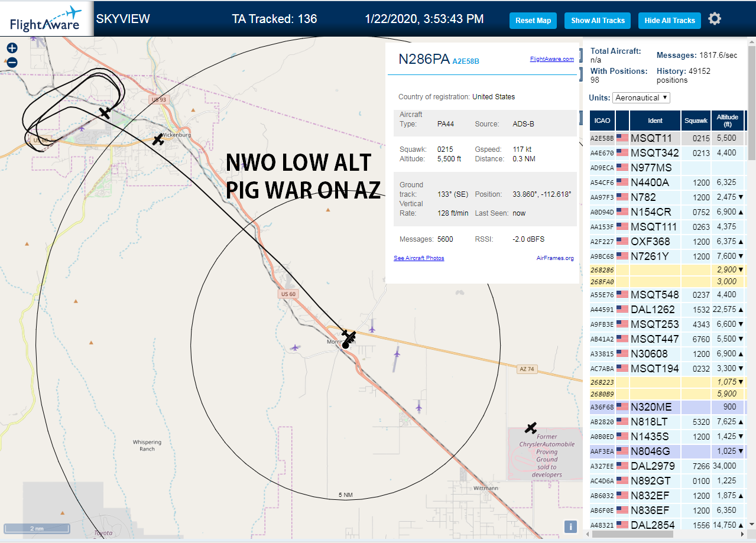Select the MSQT548 aircraft row
The image size is (756, 543).
[x=667, y=295]
